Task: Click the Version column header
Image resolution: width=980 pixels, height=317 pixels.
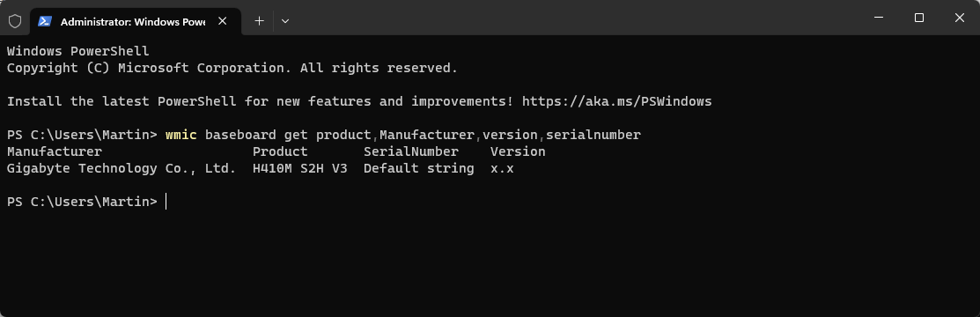Action: click(518, 151)
